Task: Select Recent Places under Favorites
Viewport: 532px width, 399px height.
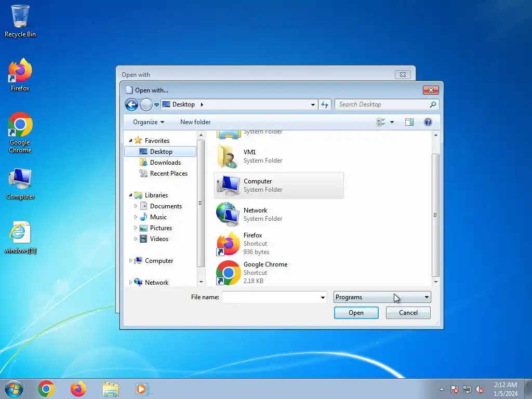Action: [x=168, y=174]
